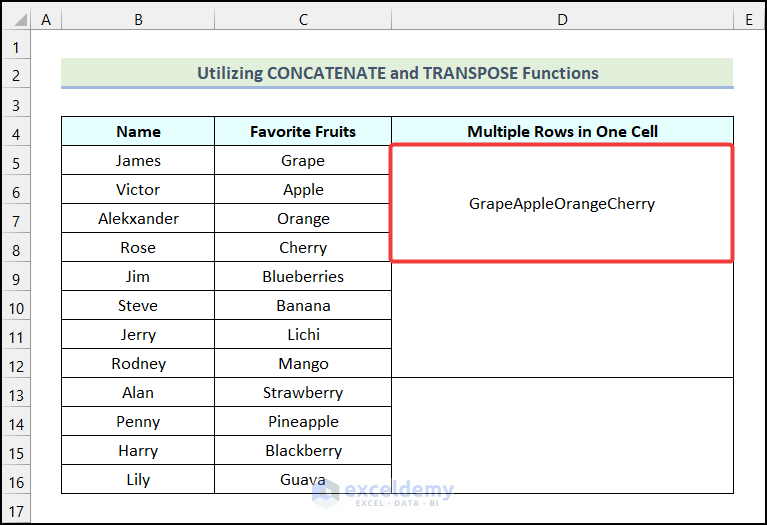767x525 pixels.
Task: Select the cell containing 'Rose'
Action: (x=138, y=247)
